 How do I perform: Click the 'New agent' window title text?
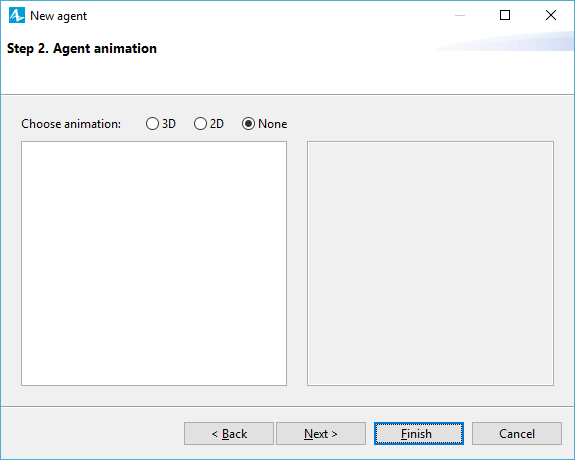(x=58, y=16)
